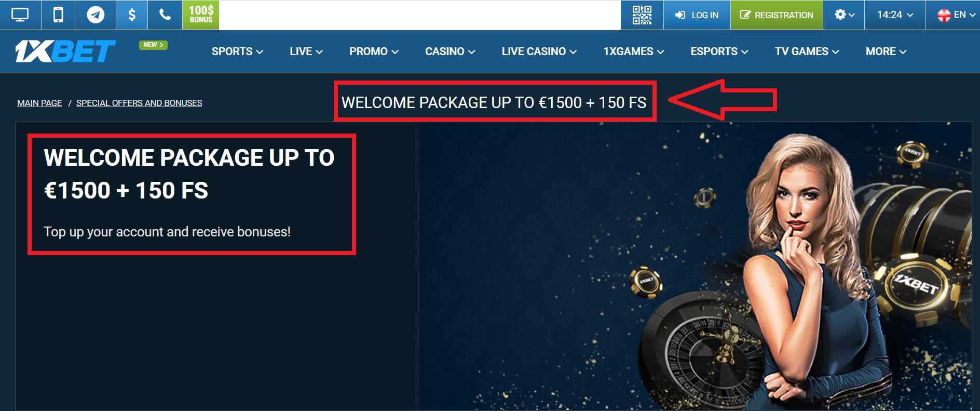Follow Special Offers and Bonuses breadcrumb link
The height and width of the screenshot is (411, 980).
(x=139, y=103)
